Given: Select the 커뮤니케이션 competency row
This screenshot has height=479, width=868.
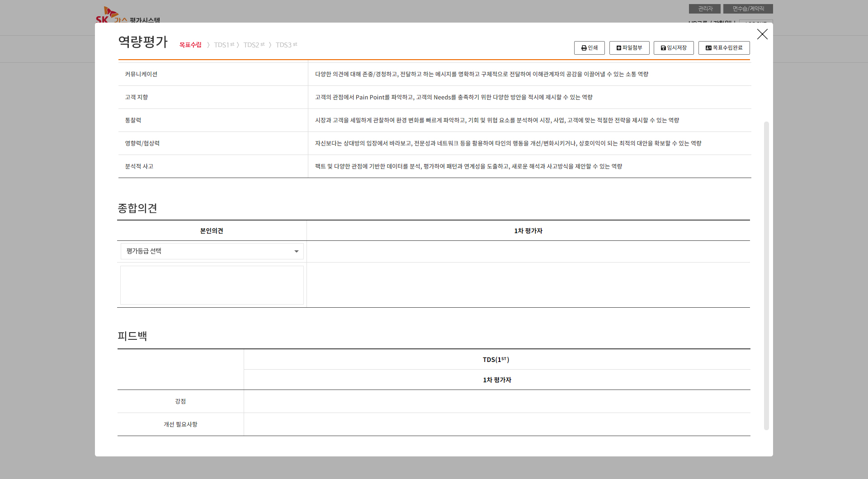Looking at the screenshot, I should click(141, 74).
